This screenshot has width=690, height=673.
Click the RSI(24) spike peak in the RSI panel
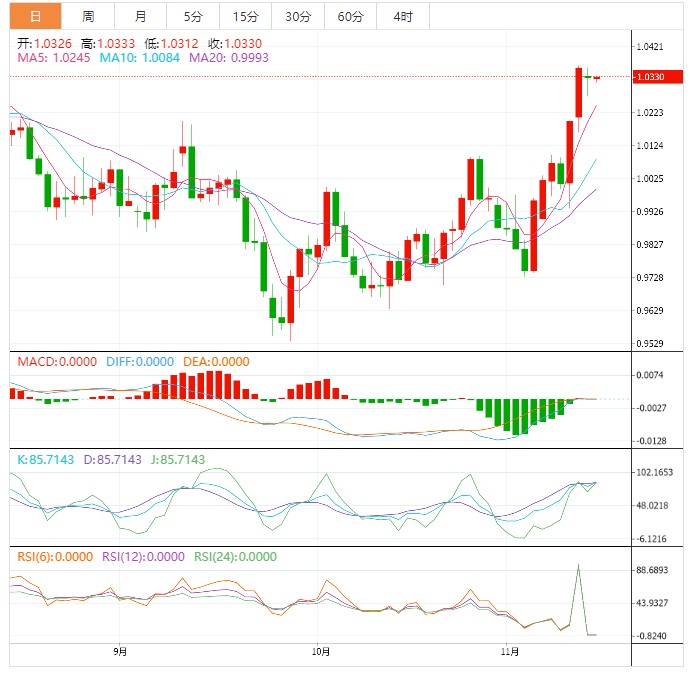(x=578, y=565)
